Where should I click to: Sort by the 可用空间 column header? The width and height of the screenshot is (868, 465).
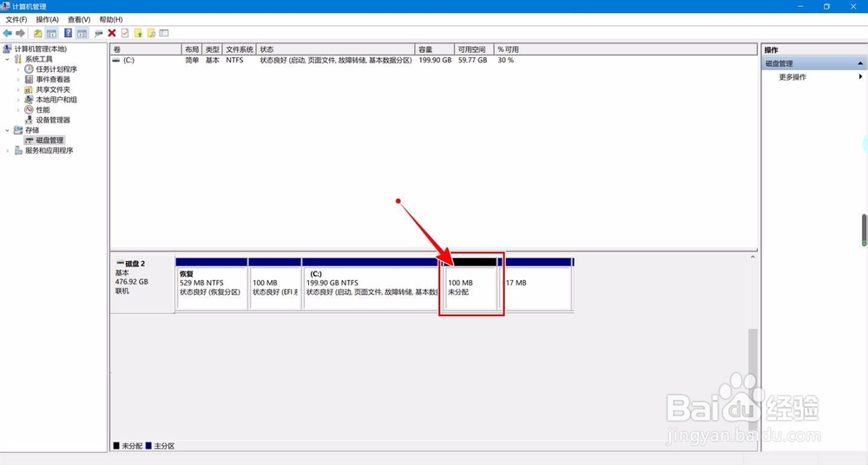[474, 49]
